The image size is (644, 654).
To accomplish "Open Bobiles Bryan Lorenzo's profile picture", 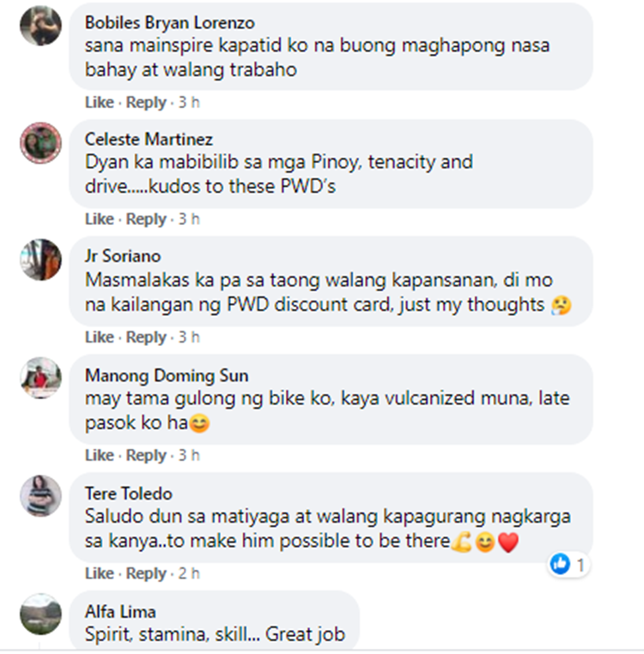I will pyautogui.click(x=41, y=25).
